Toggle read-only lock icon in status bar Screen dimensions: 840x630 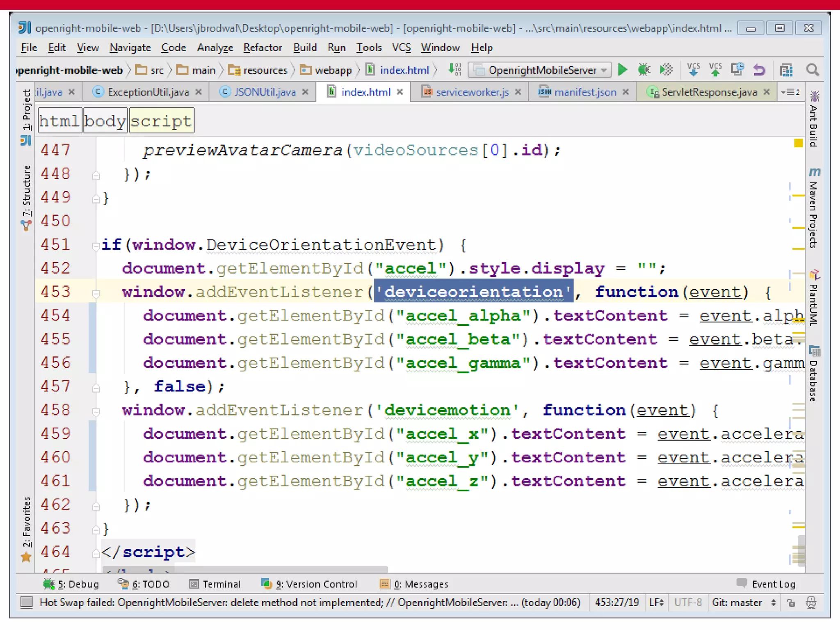click(791, 603)
